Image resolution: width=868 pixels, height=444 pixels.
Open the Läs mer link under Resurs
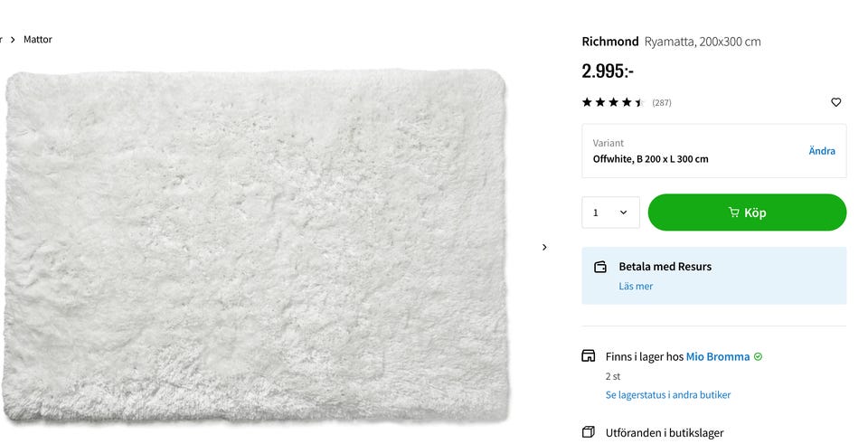636,287
